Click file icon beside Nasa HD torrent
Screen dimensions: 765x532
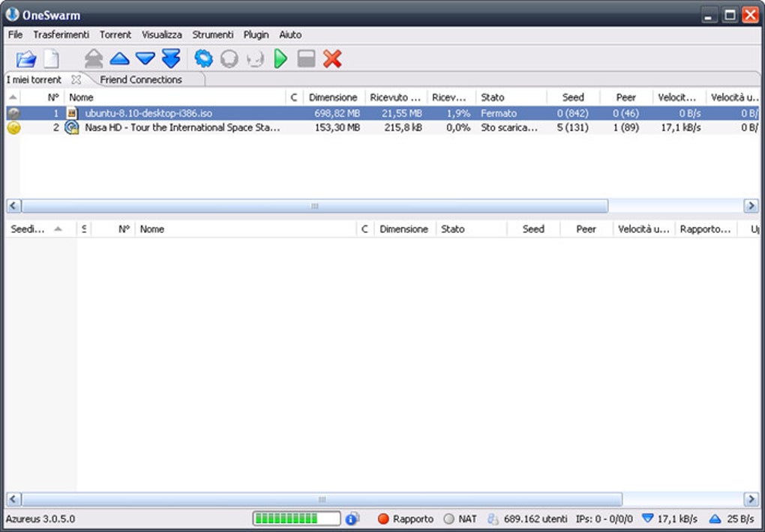tap(72, 128)
